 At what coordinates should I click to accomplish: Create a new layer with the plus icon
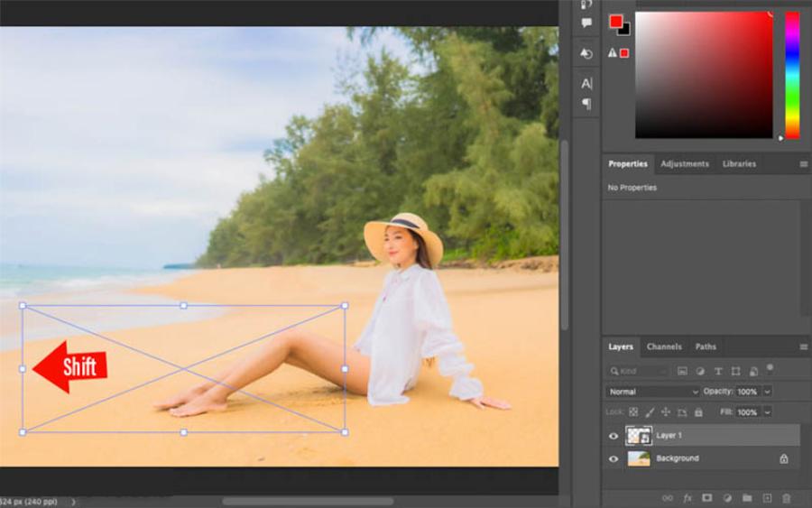pyautogui.click(x=767, y=498)
